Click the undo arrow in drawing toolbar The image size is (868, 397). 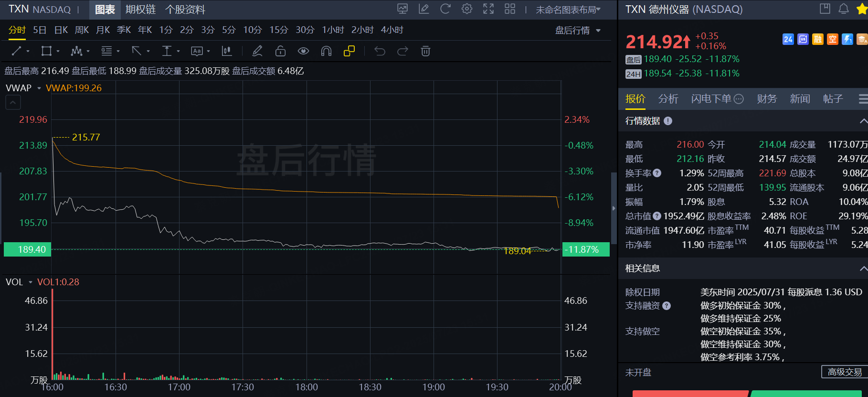[380, 51]
